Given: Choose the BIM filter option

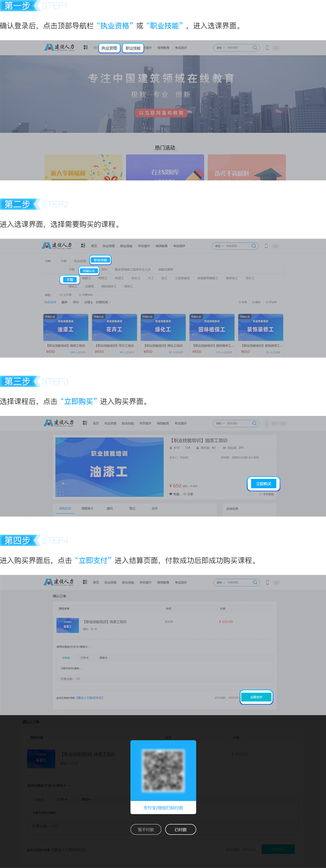Looking at the screenshot, I should [x=104, y=270].
